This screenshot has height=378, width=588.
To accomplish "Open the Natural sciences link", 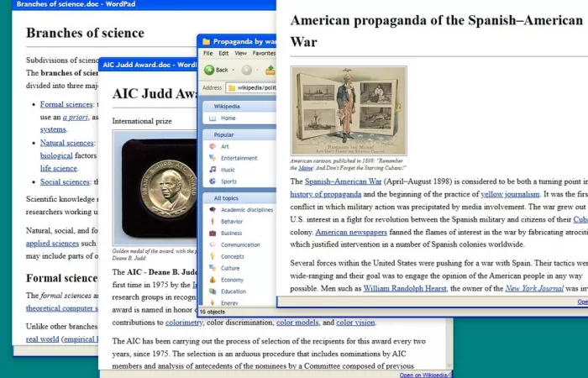I will 66,143.
